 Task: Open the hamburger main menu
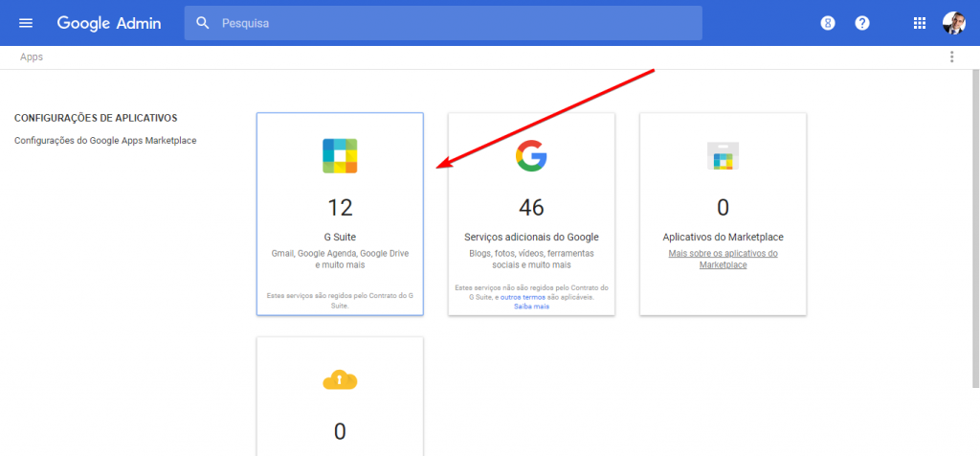click(26, 23)
